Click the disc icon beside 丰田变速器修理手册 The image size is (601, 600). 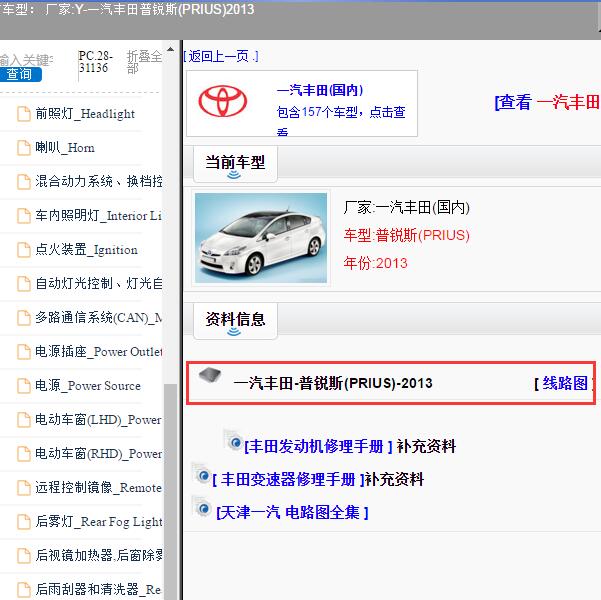(x=202, y=474)
